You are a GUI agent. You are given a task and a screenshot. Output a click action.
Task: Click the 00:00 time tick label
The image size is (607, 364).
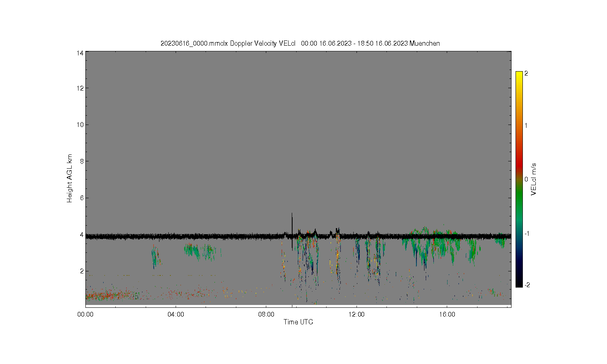coord(85,314)
